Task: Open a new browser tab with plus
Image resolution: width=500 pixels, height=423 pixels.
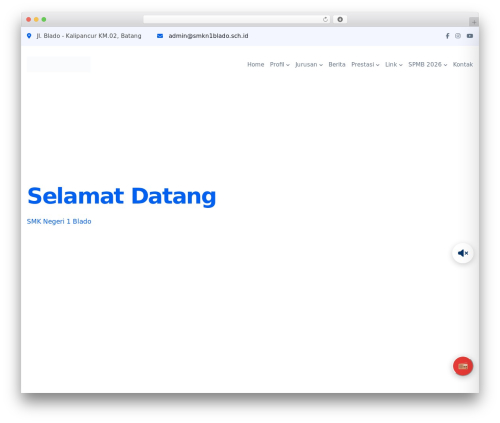Action: [474, 22]
